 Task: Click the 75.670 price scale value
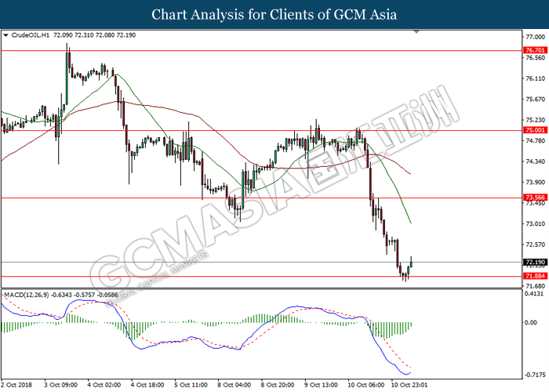[x=536, y=100]
